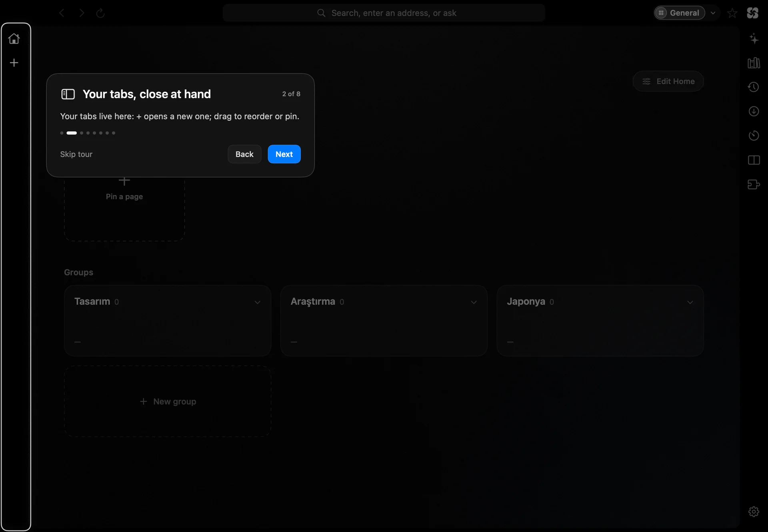Screen dimensions: 768x532
Task: Open AI sparkle assistant icon
Action: tap(754, 39)
